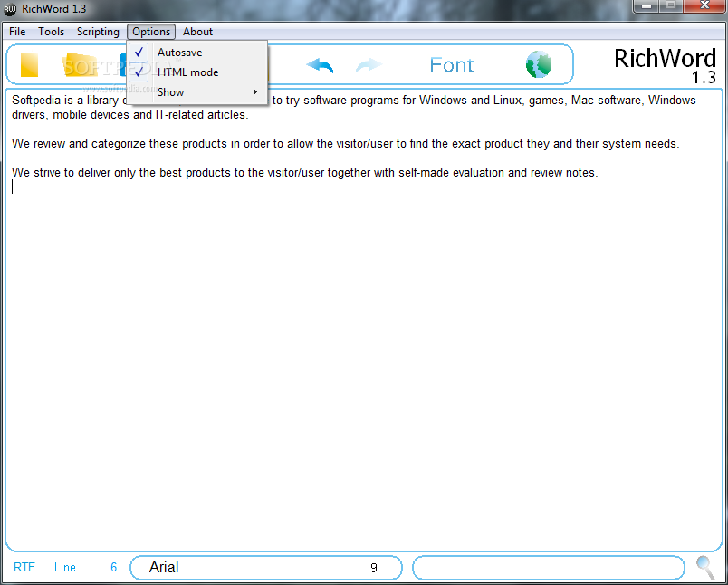
Task: Expand the Show submenu
Action: point(197,92)
